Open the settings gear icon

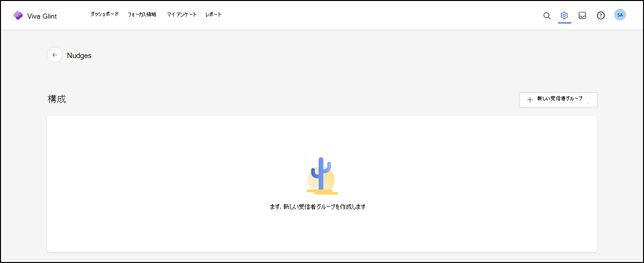pyautogui.click(x=564, y=16)
